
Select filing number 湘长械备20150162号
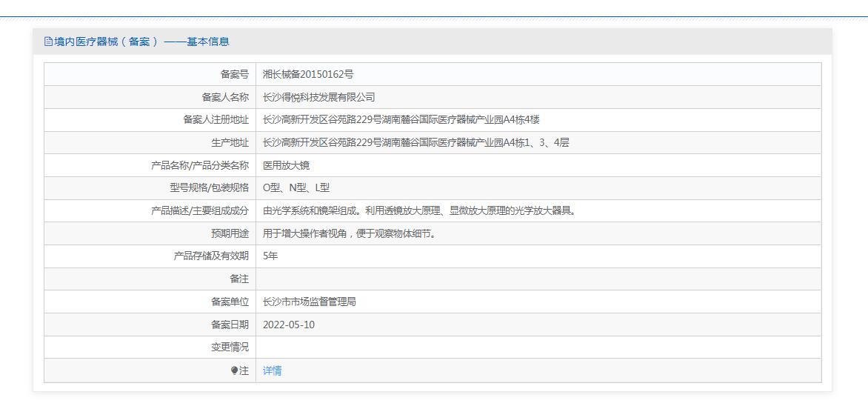pyautogui.click(x=308, y=74)
